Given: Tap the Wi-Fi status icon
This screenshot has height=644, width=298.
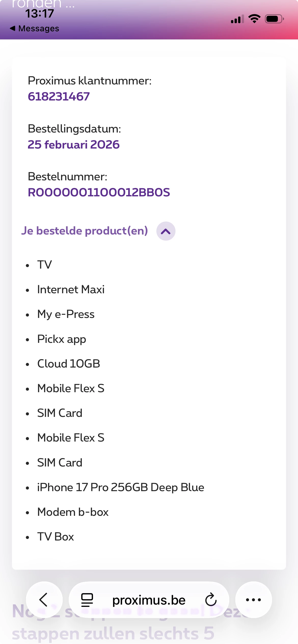Looking at the screenshot, I should click(254, 19).
